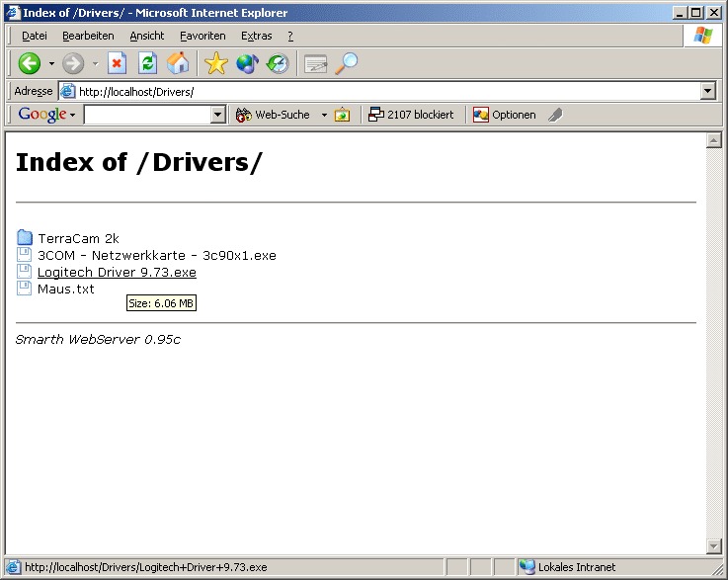Click the Windows flag logo
Screen dimensions: 728x580
click(x=703, y=36)
